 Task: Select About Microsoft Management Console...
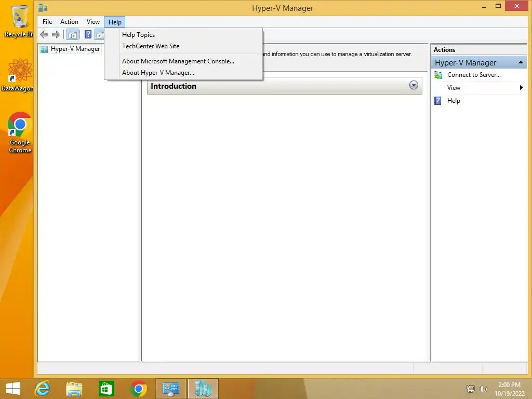pos(178,61)
